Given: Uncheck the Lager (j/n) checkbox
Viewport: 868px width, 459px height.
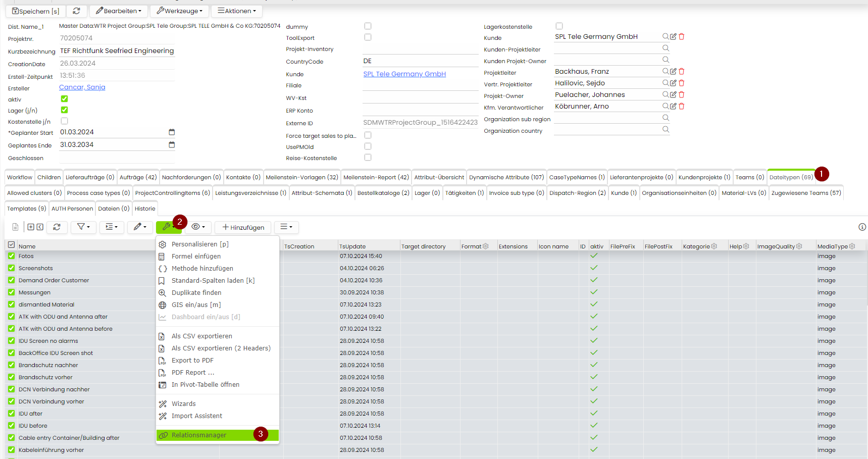Looking at the screenshot, I should [x=64, y=110].
